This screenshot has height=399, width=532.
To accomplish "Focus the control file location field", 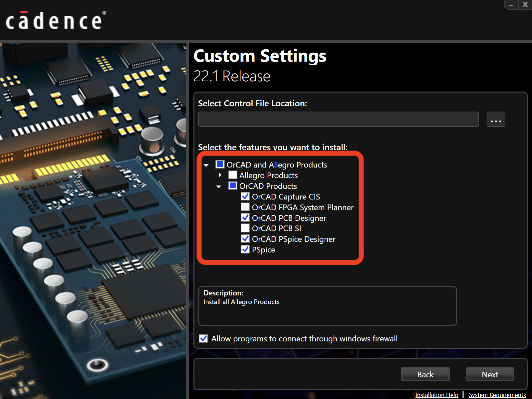I will tap(339, 119).
